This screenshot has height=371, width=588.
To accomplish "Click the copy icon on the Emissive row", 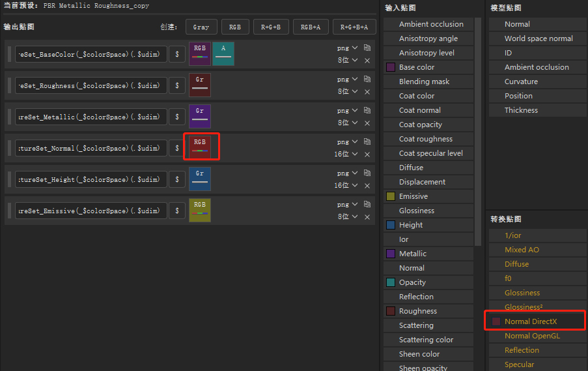I will [x=367, y=204].
